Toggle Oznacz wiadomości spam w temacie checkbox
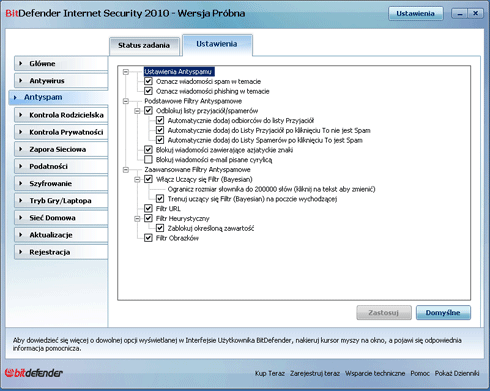 point(148,81)
